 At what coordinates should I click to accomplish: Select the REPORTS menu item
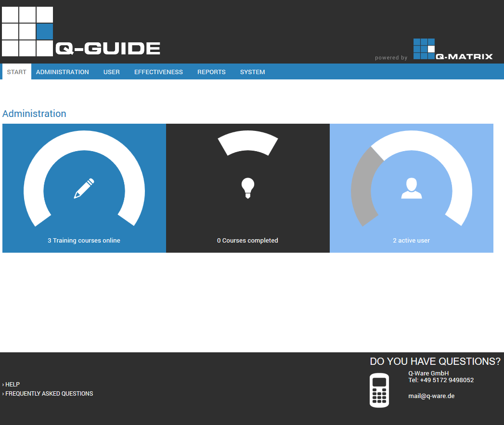coord(211,72)
